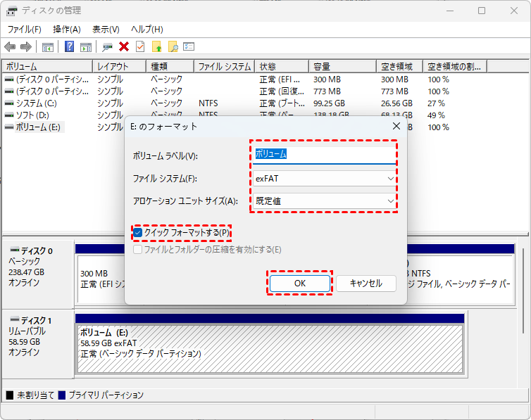Viewport: 531px width, 420px height.
Task: Expand the アロケーション ユニット サイズ dropdown
Action: (x=323, y=201)
